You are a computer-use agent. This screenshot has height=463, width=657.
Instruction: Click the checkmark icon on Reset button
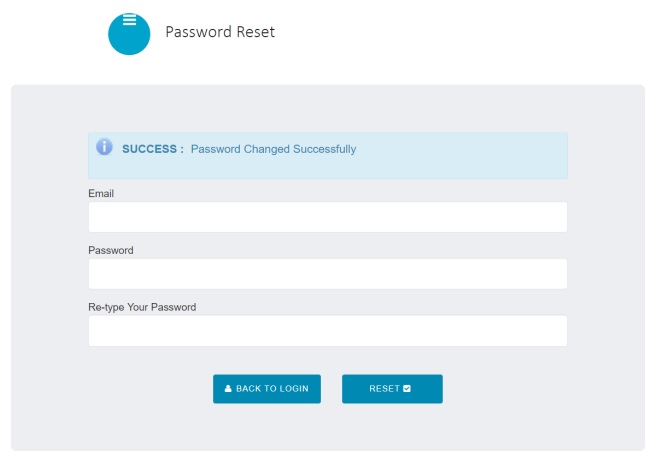coord(406,388)
